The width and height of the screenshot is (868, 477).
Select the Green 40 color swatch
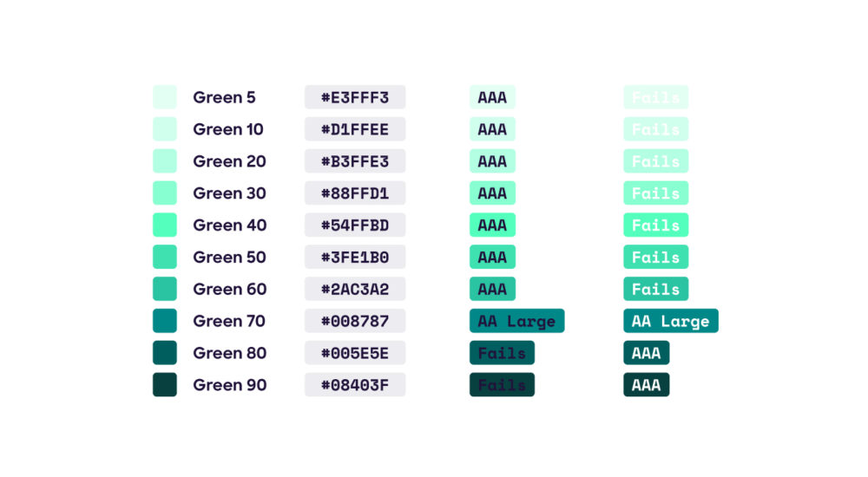164,225
